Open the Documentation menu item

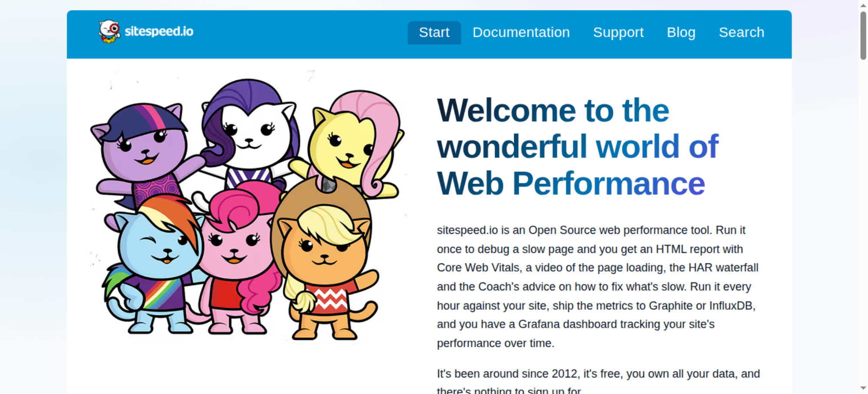[x=521, y=33]
